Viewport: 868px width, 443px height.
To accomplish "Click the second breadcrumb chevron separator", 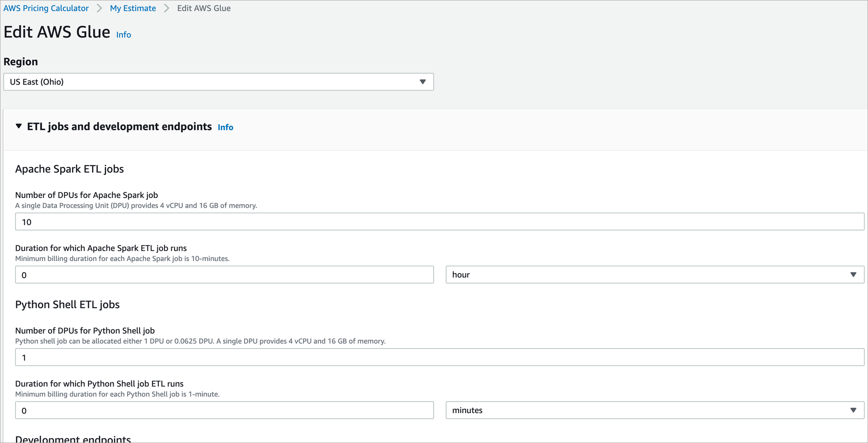I will [x=166, y=8].
